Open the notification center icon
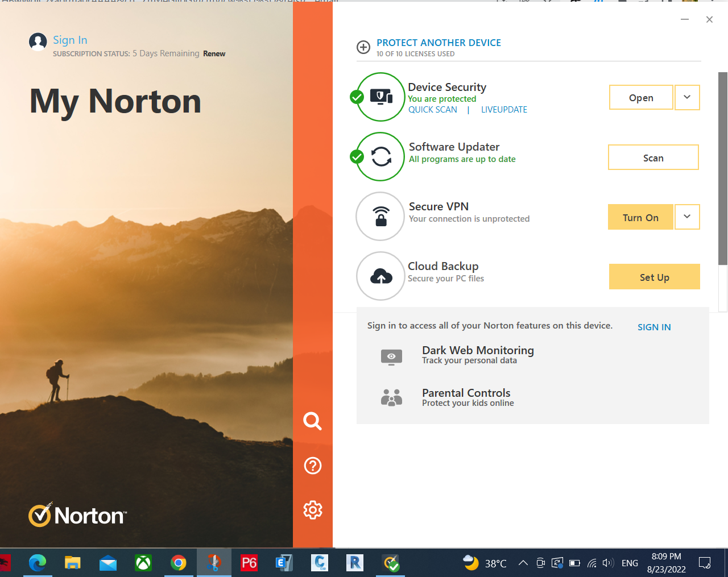The width and height of the screenshot is (728, 577). [x=705, y=563]
